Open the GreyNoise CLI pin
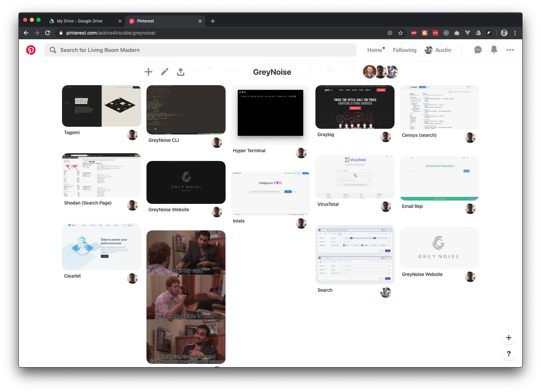541x392 pixels. [x=186, y=110]
